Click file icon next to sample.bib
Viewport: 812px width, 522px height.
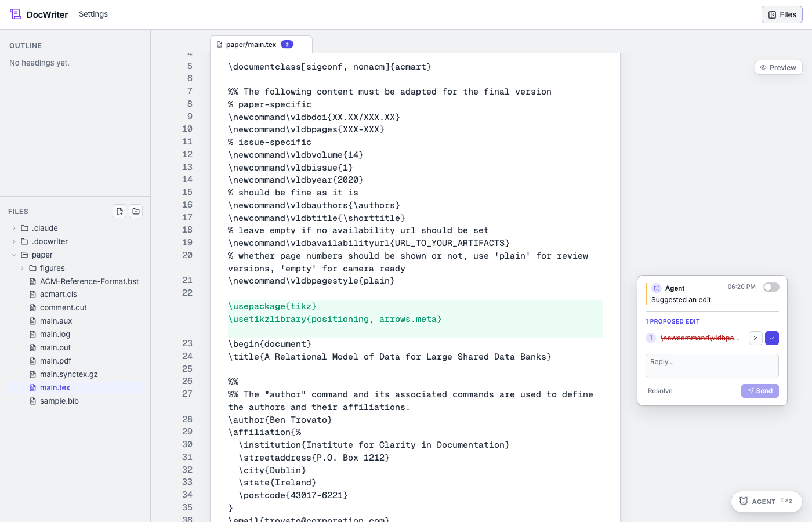[x=33, y=401]
